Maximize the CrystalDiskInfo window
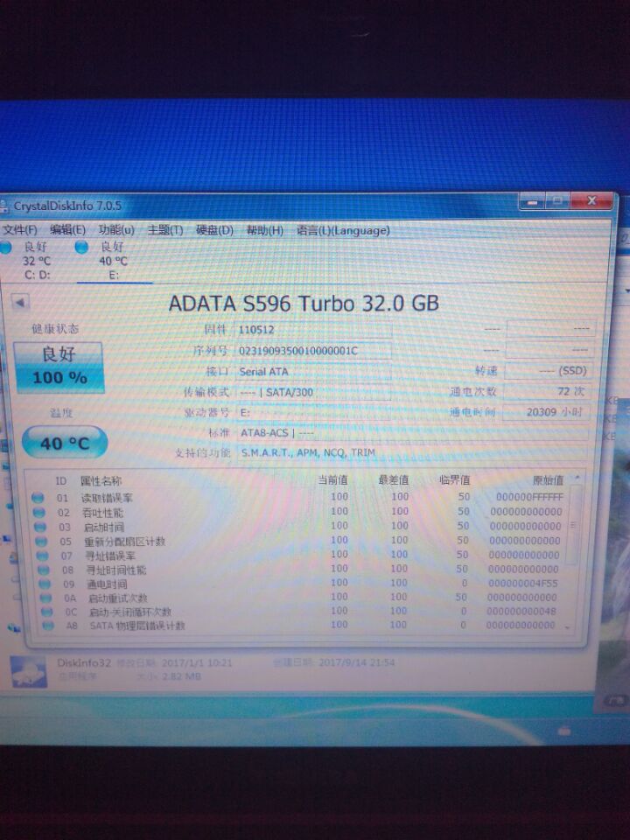The image size is (630, 840). click(557, 201)
